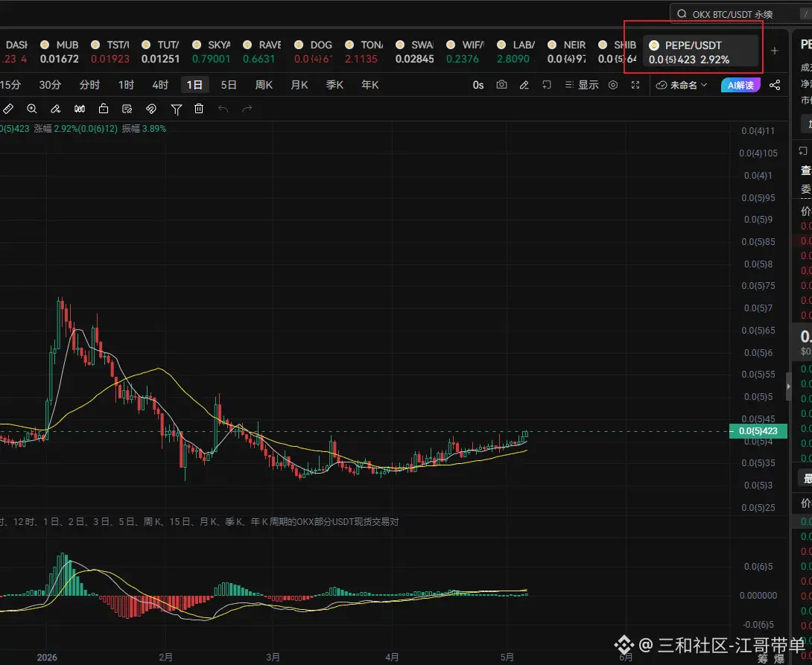Open the candlestick chart style tool
This screenshot has width=812, height=665.
(79, 109)
